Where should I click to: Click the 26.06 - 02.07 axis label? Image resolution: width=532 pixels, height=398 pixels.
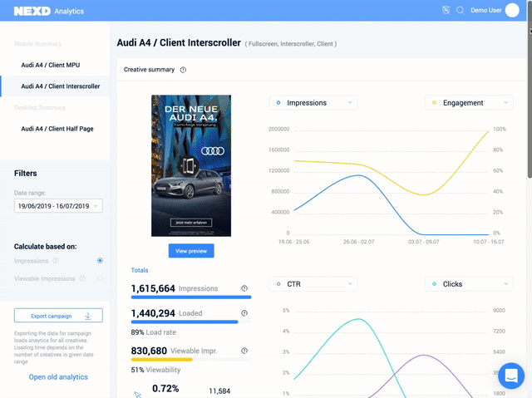point(358,242)
